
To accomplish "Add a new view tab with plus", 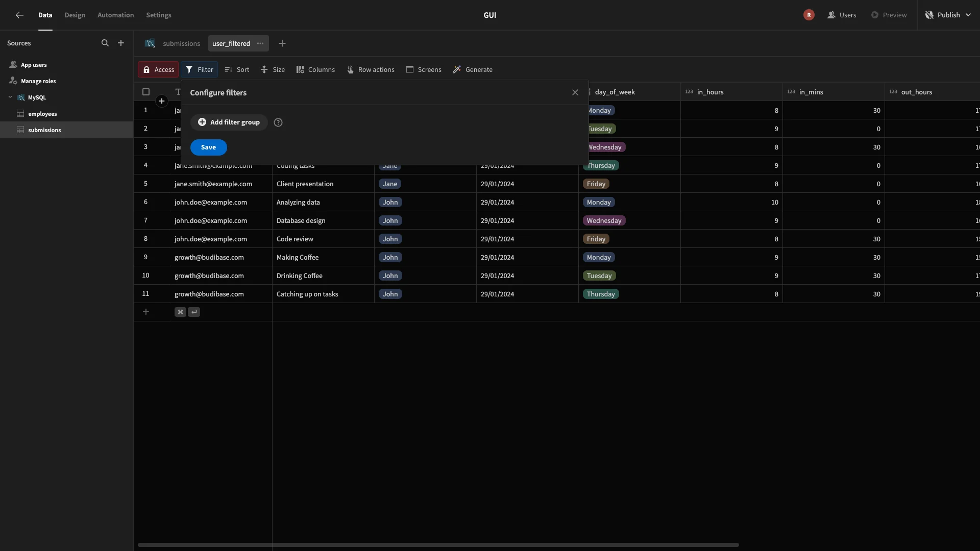I will click(282, 44).
